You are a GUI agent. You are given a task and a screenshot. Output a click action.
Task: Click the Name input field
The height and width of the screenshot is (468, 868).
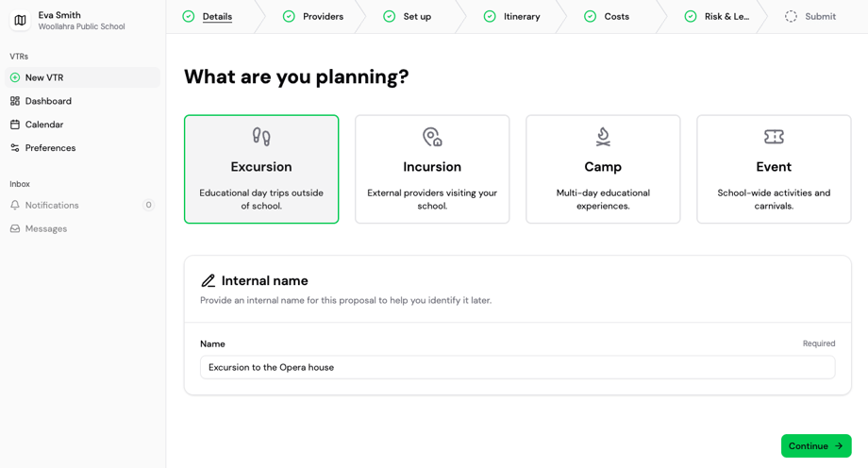[x=517, y=367]
